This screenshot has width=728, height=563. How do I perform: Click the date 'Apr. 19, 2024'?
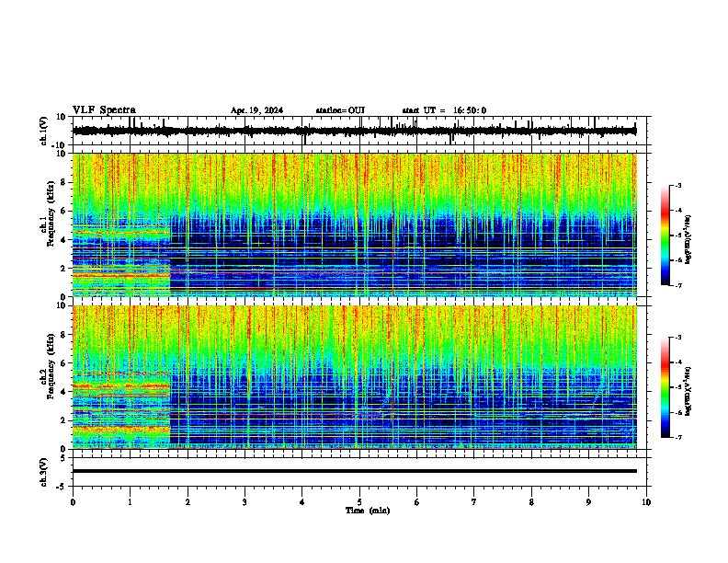pyautogui.click(x=256, y=110)
